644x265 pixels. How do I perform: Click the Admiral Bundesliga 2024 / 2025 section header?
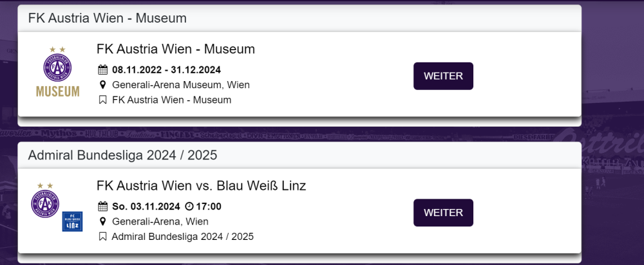(x=122, y=155)
